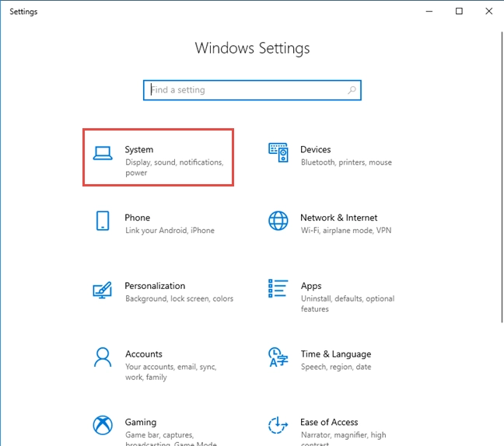Screen dimensions: 504x446
Task: Close the Settings window
Action: pyautogui.click(x=489, y=11)
